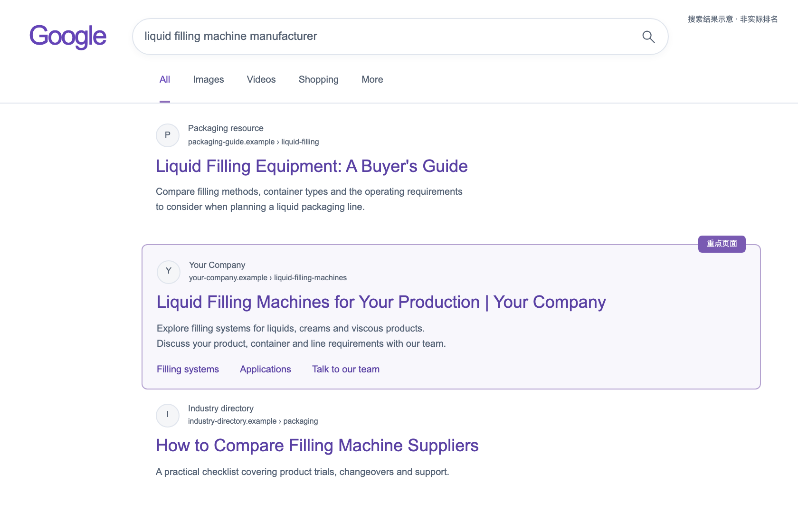The image size is (798, 532).
Task: Switch to the Images tab
Action: click(209, 79)
